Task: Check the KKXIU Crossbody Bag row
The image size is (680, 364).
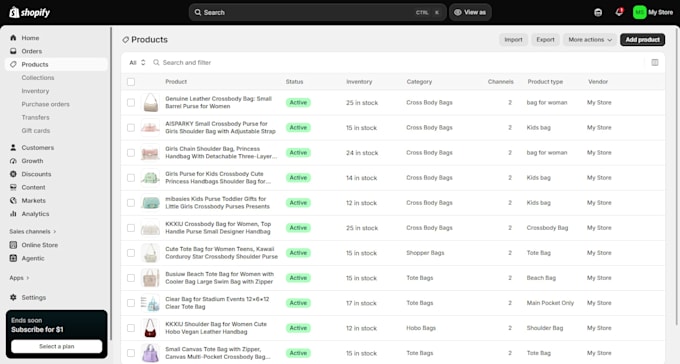Action: [x=131, y=228]
